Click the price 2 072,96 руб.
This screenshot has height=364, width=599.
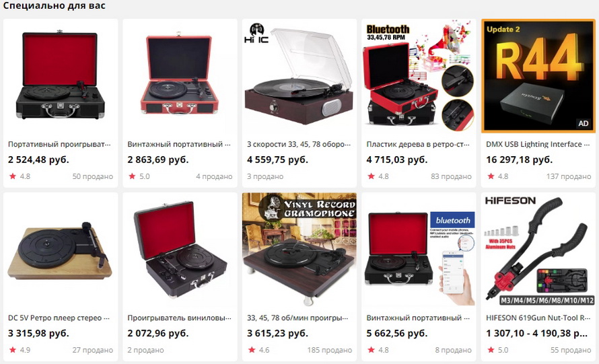[158, 333]
